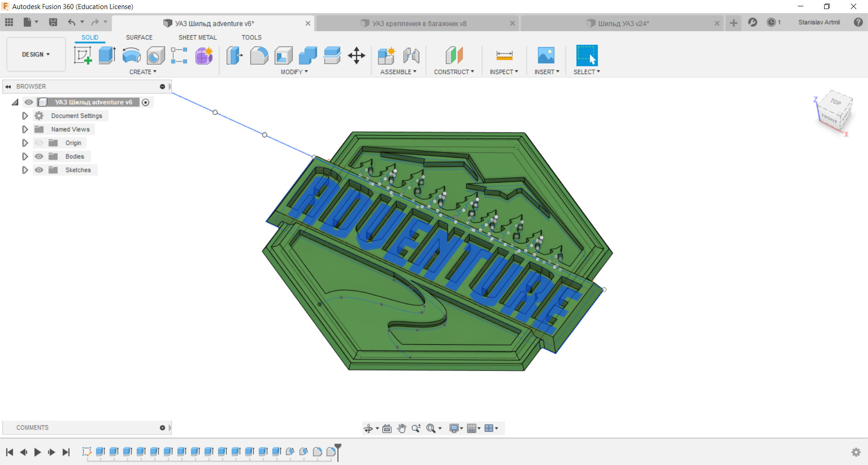Open the SHEET METAL tab
Viewport: 868px width, 465px height.
[198, 38]
